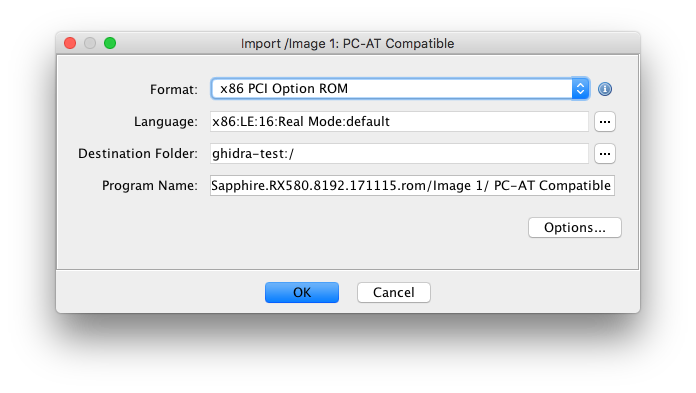Screen dimensions: 696x393
Task: Select the x86 PCI Option ROM combo box
Action: [x=400, y=89]
